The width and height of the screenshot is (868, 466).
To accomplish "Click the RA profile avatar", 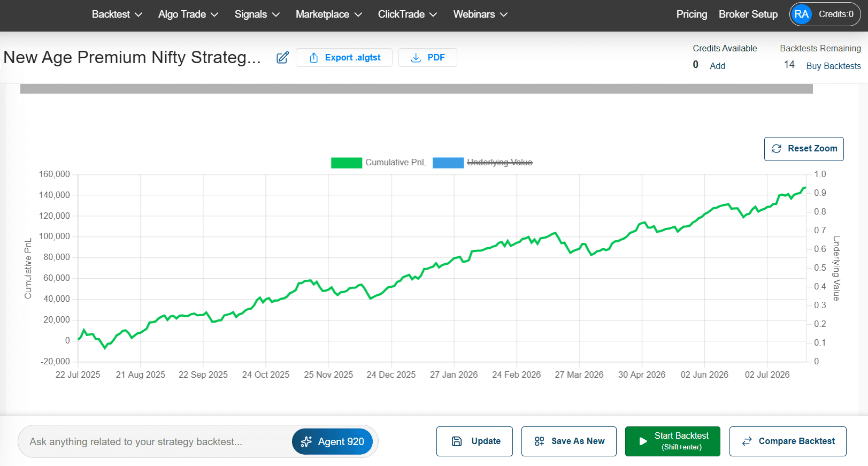I will (x=801, y=14).
